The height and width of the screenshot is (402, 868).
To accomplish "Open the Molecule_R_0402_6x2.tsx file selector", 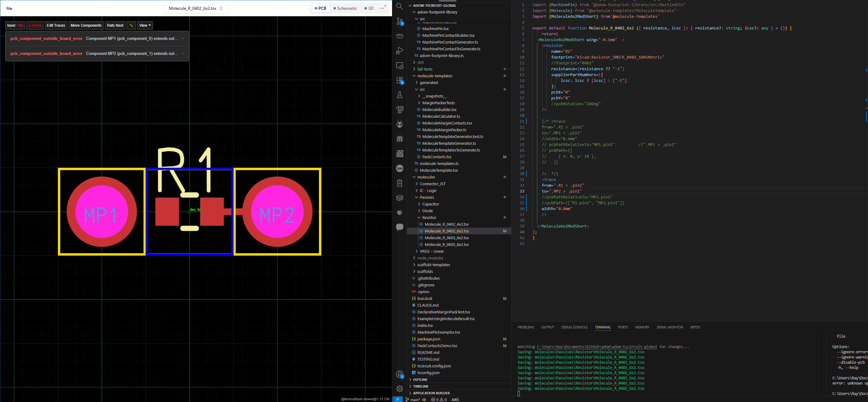I will tap(196, 8).
